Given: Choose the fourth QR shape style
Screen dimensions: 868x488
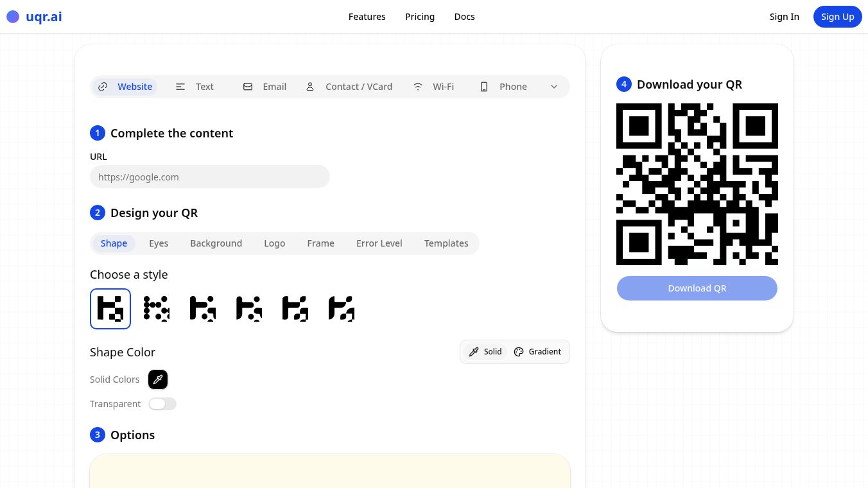Looking at the screenshot, I should (x=249, y=309).
